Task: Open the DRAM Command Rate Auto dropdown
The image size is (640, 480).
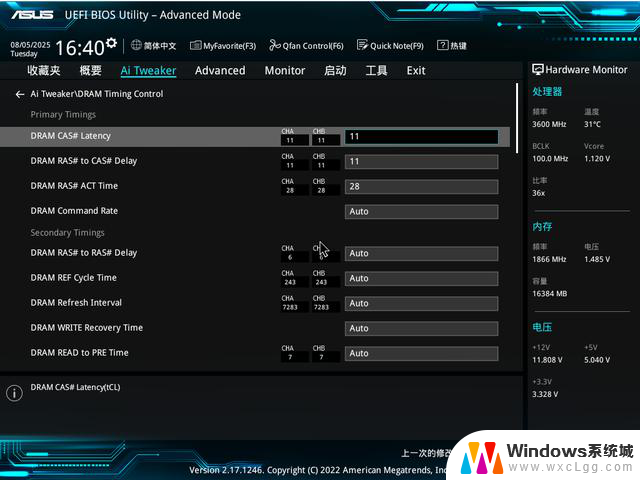Action: [421, 212]
